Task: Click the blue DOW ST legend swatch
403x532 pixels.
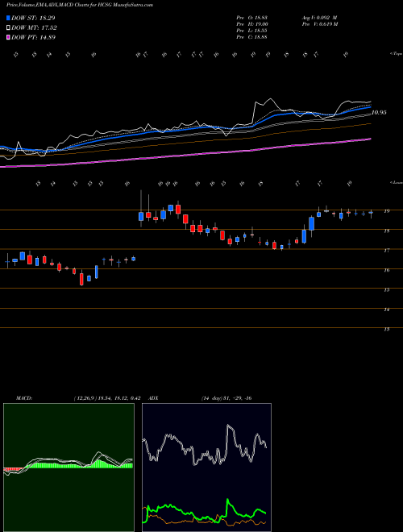Action: (x=9, y=18)
